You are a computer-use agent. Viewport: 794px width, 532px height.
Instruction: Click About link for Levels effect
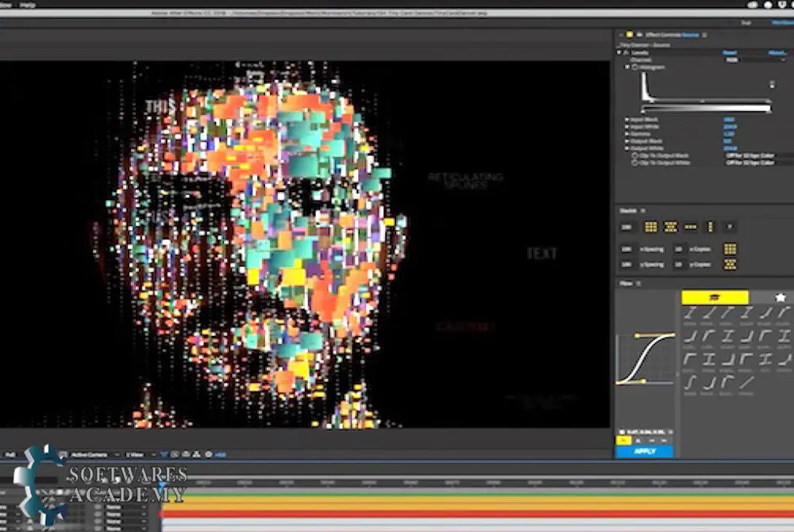(x=777, y=52)
